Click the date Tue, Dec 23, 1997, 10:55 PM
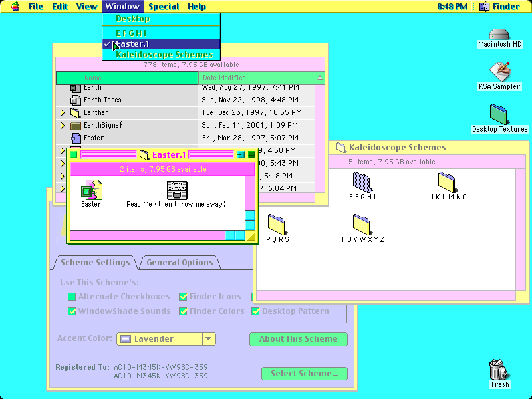The image size is (532, 399). (251, 112)
